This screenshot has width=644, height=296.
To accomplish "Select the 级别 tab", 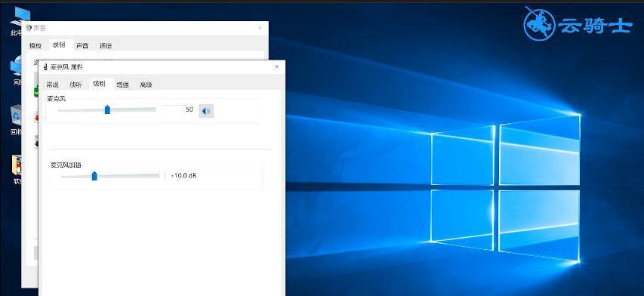I will pyautogui.click(x=99, y=84).
